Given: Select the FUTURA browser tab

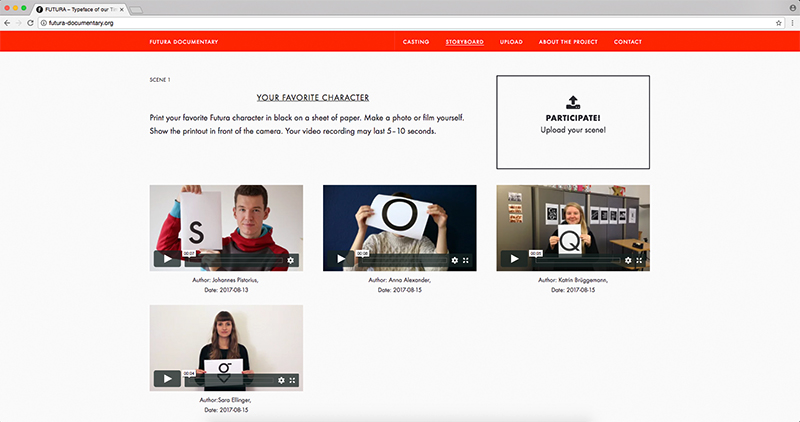Looking at the screenshot, I should point(77,9).
